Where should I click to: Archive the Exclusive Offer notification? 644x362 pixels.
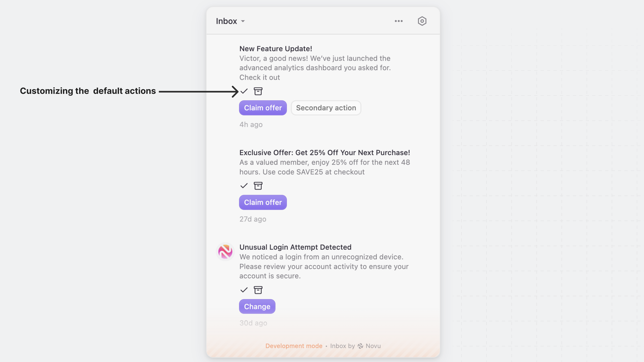click(258, 186)
